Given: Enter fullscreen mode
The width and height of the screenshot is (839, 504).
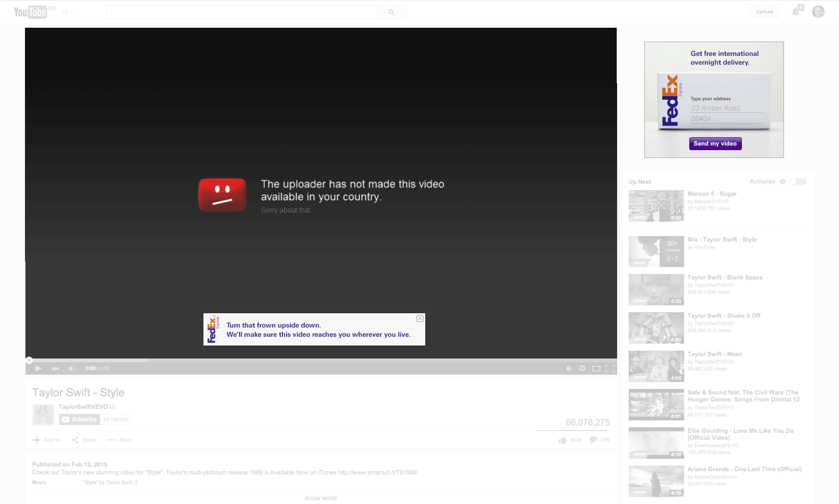Looking at the screenshot, I should 610,368.
